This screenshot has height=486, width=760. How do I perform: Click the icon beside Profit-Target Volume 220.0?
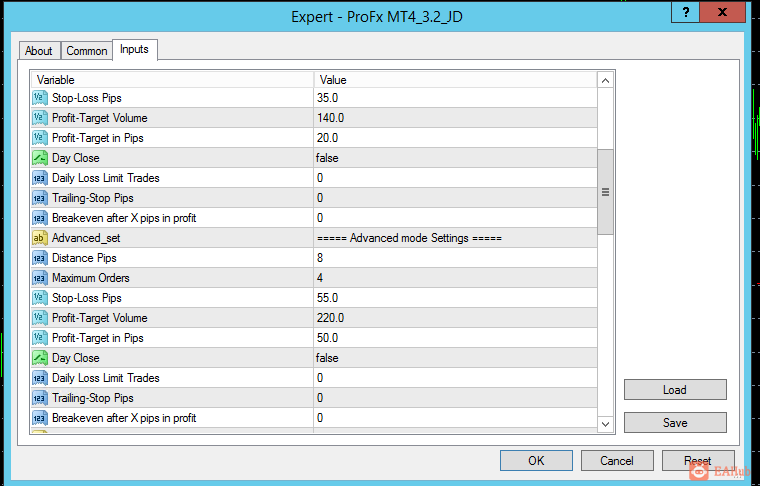coord(40,318)
